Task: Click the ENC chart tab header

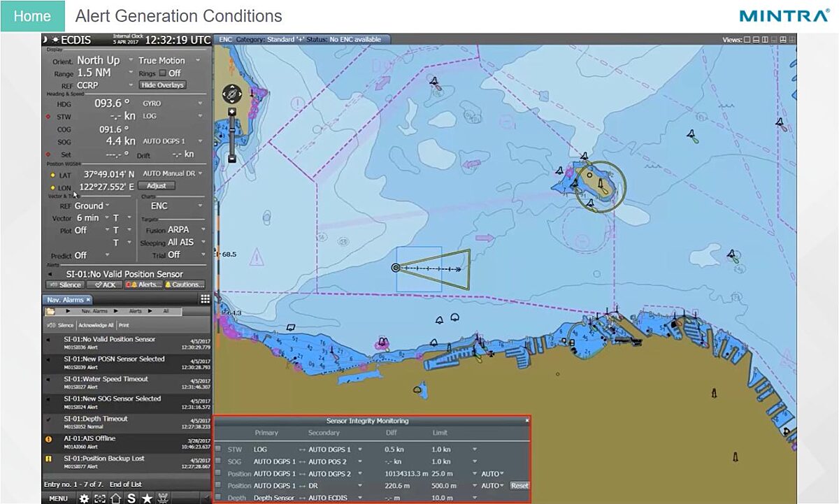Action: point(302,40)
